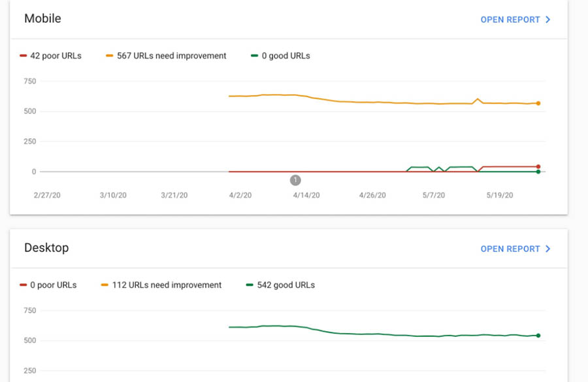The width and height of the screenshot is (588, 382).
Task: Click the Desktop card heading
Action: [46, 247]
